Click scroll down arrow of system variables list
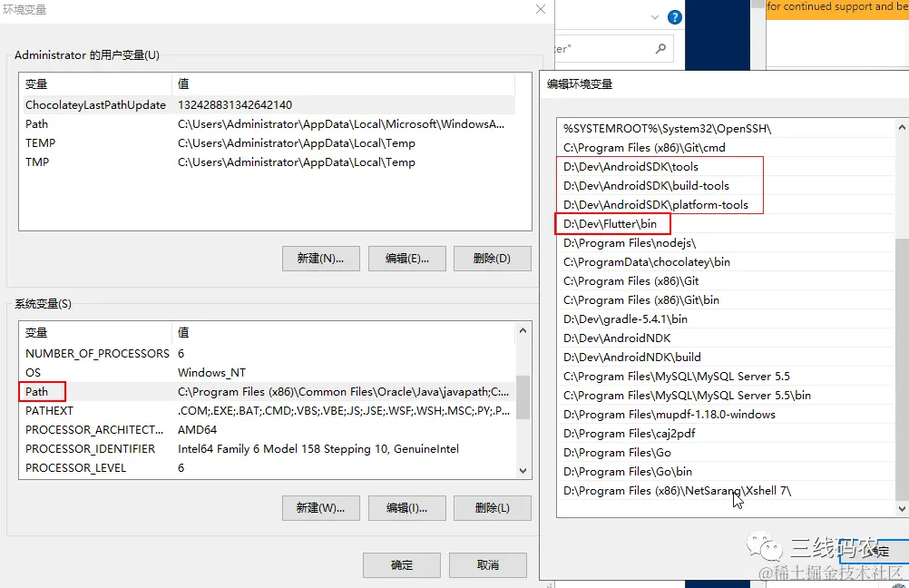The width and height of the screenshot is (909, 588). [523, 471]
